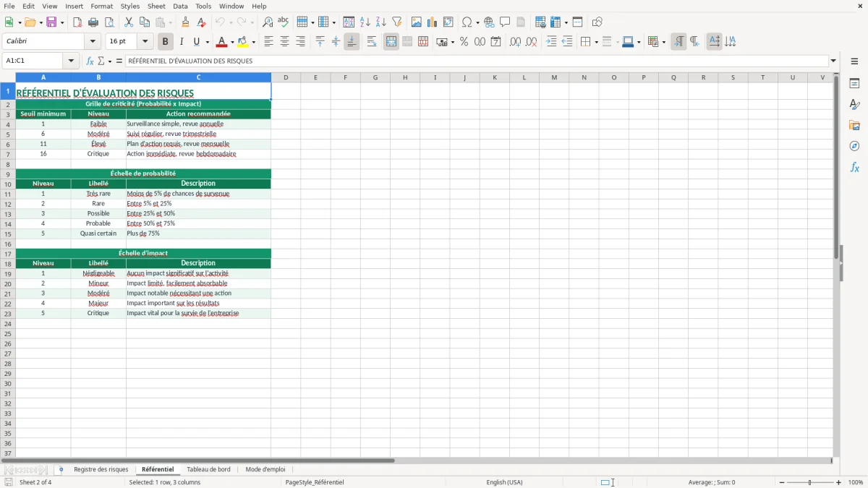868x488 pixels.
Task: Click the horizontal scrollbar
Action: (416, 461)
